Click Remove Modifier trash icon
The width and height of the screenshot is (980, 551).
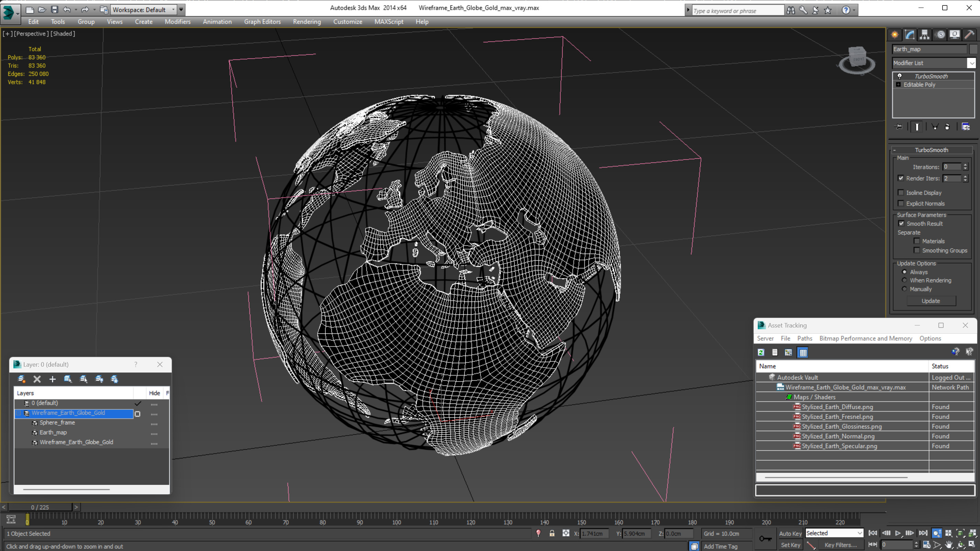[947, 127]
